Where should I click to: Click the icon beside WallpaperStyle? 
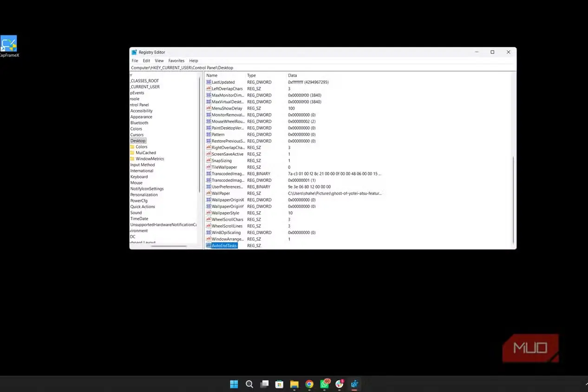[x=209, y=213]
